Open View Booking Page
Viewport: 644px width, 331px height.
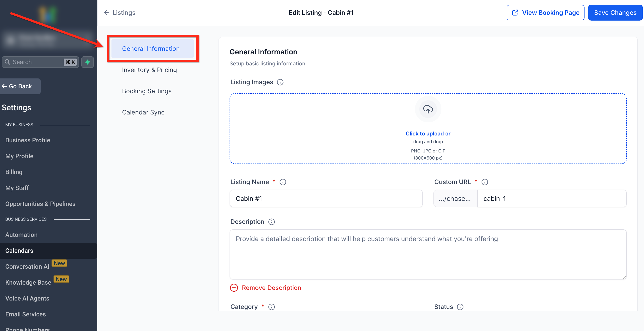pos(545,13)
